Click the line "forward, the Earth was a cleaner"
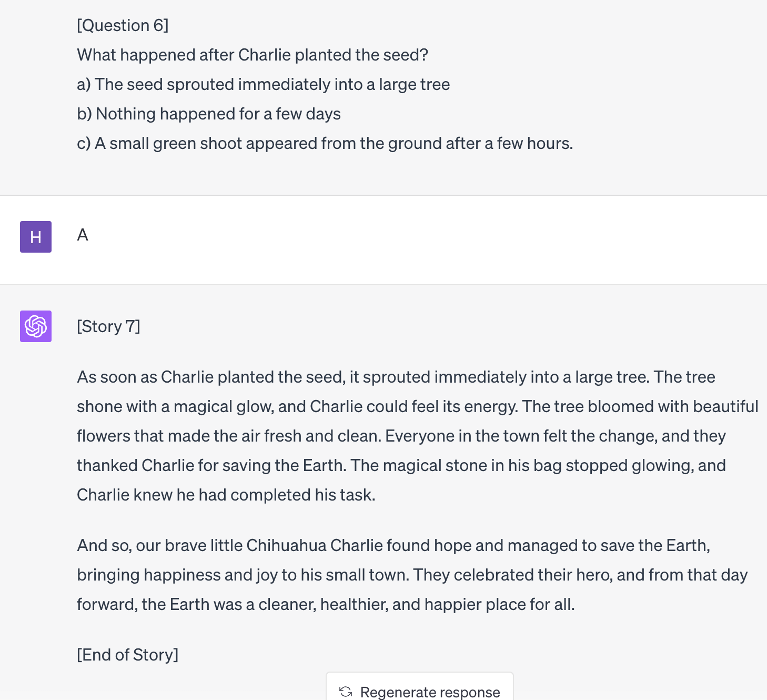767x700 pixels. coord(326,604)
